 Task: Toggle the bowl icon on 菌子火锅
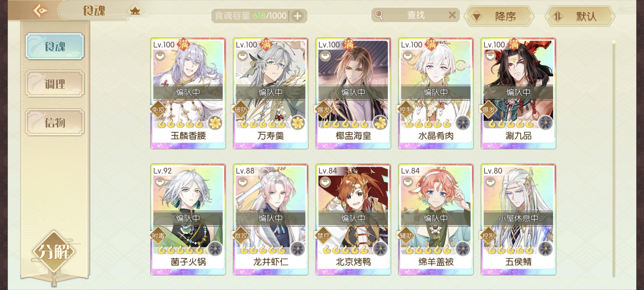pyautogui.click(x=160, y=182)
